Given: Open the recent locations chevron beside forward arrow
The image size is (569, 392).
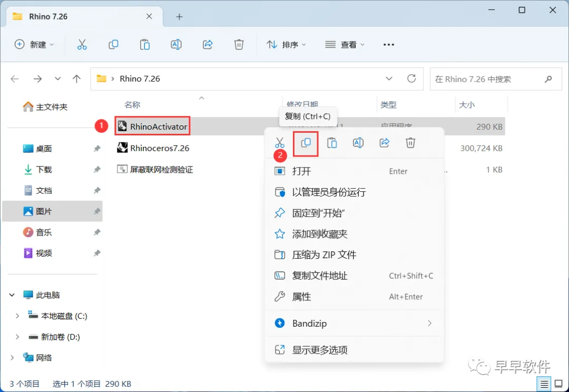Looking at the screenshot, I should (58, 79).
